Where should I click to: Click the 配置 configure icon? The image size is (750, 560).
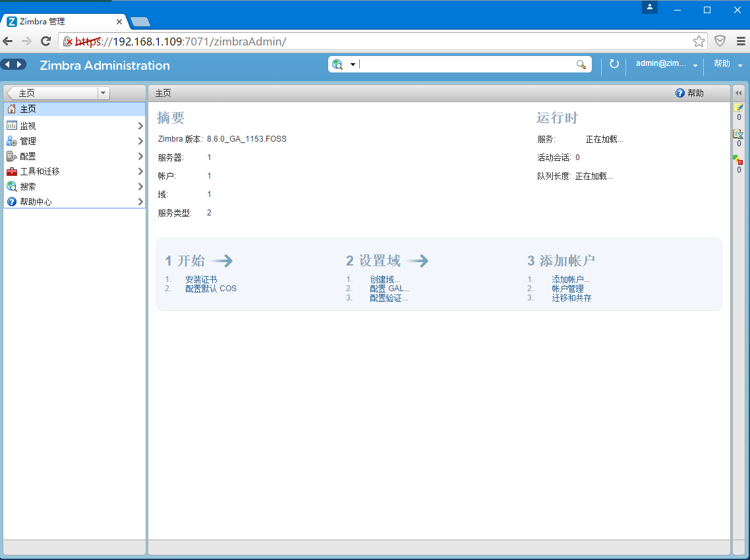click(11, 156)
